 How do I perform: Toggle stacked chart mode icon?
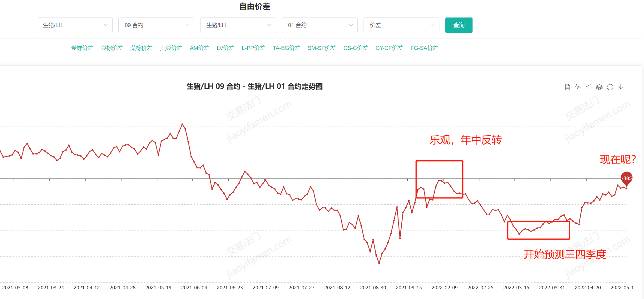pos(599,87)
